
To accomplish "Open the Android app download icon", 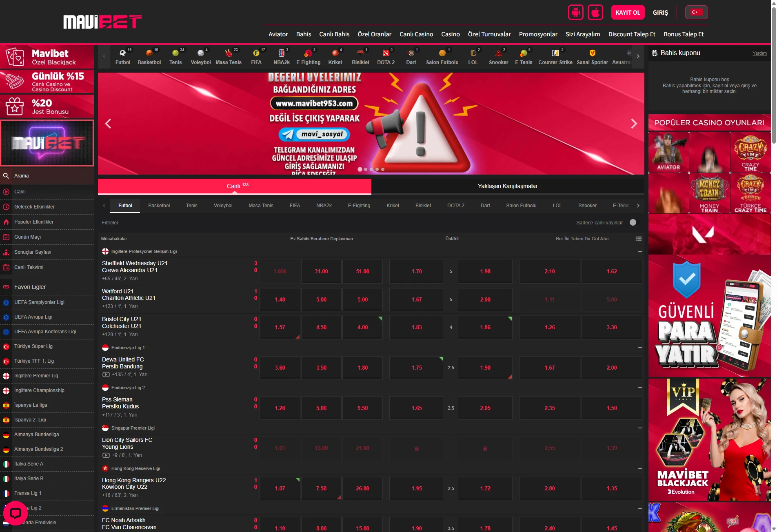I will (575, 12).
